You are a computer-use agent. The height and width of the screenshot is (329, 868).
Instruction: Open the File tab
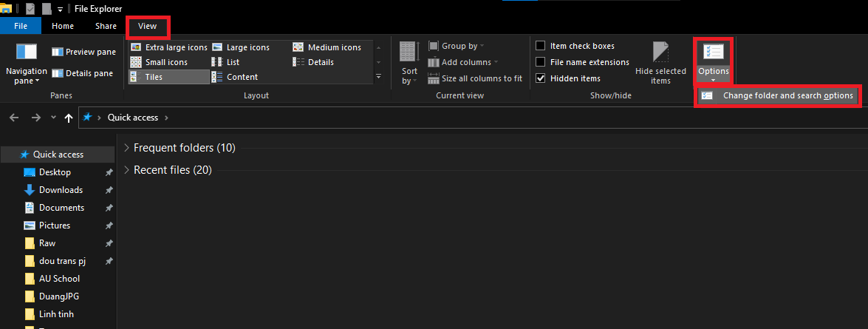tap(21, 26)
